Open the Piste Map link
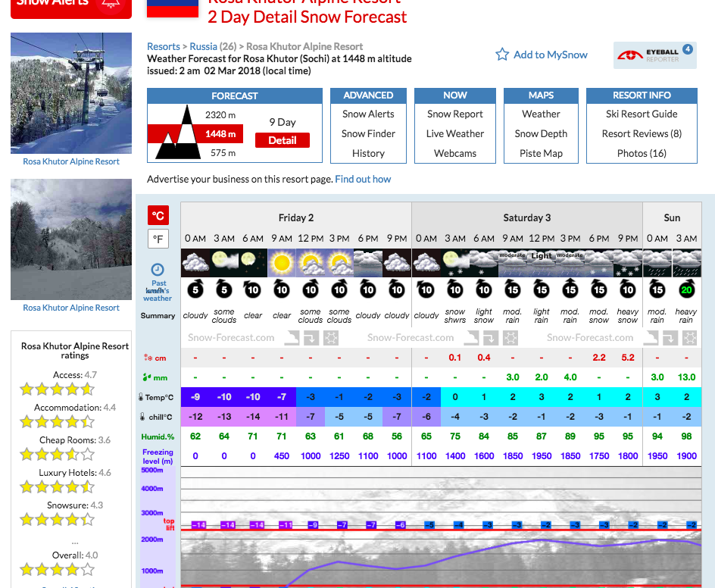Screen dimensions: 715x588 541,153
